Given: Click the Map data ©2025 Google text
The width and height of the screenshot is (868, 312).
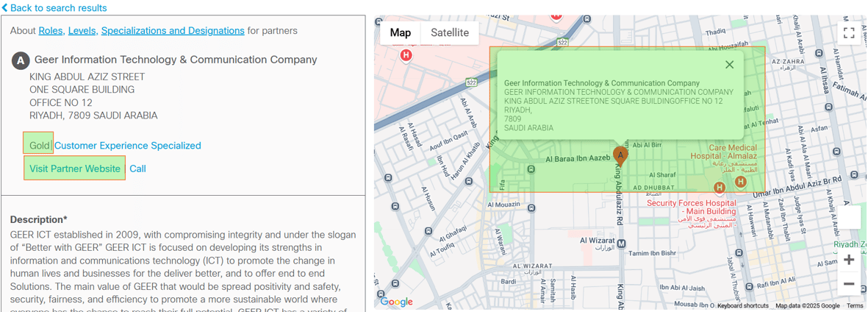Looking at the screenshot, I should coord(807,306).
